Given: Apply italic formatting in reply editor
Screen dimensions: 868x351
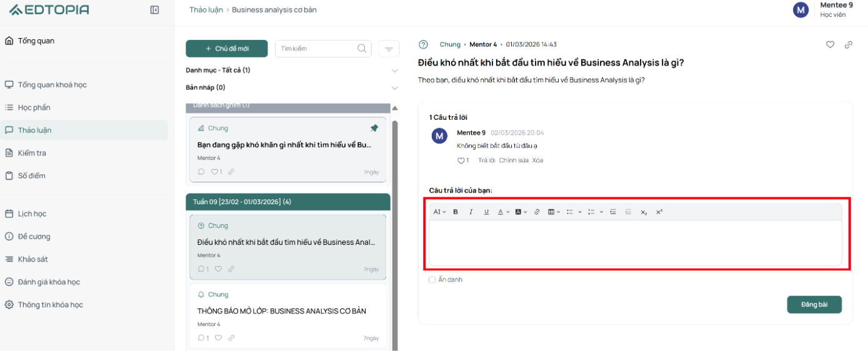Looking at the screenshot, I should 471,212.
